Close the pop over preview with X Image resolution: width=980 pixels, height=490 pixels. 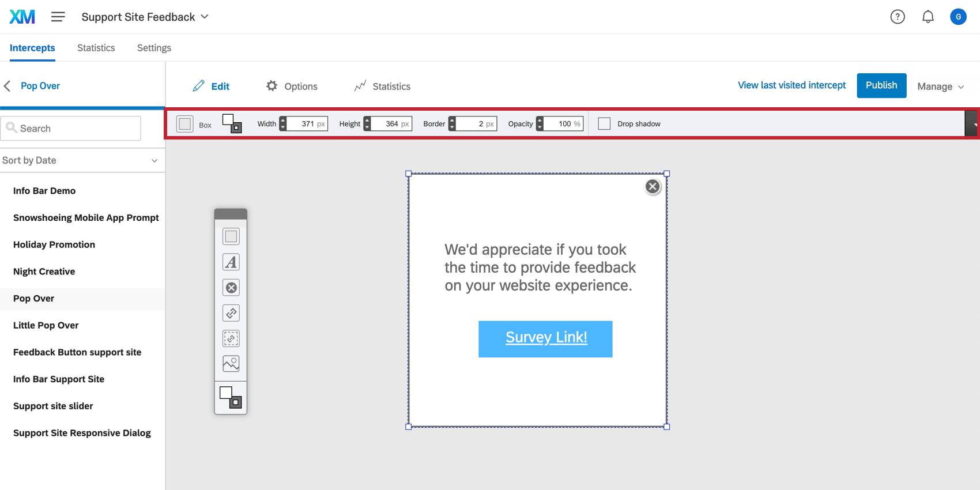click(x=653, y=186)
